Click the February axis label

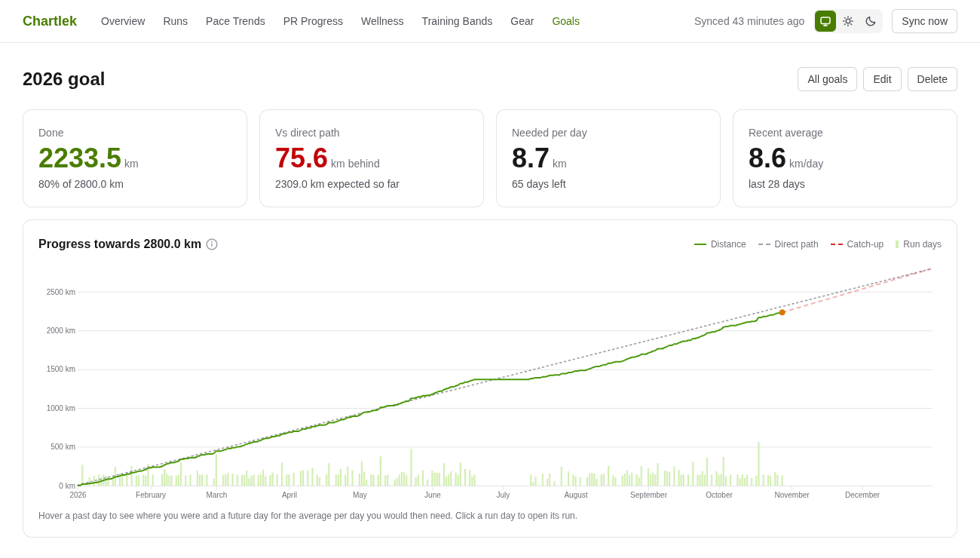pyautogui.click(x=151, y=495)
